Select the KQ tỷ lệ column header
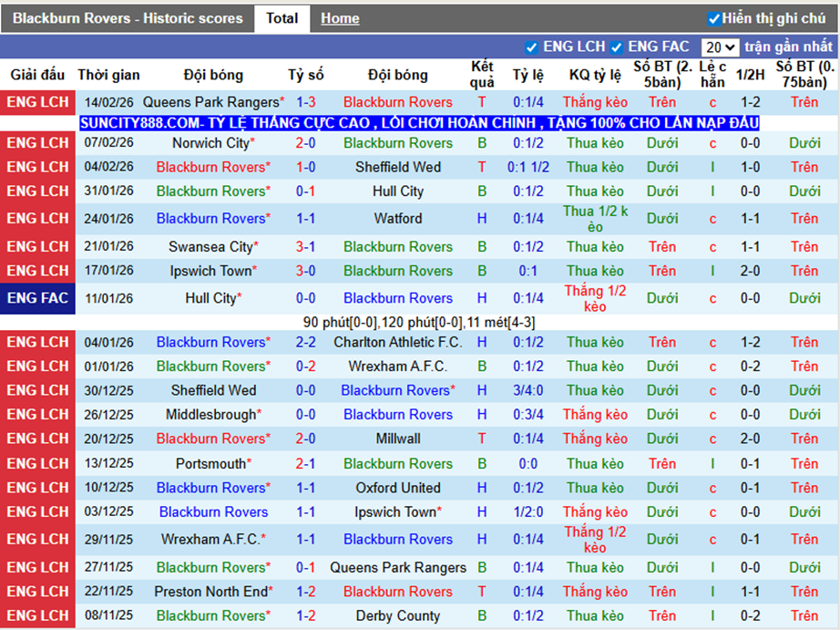 (x=595, y=75)
